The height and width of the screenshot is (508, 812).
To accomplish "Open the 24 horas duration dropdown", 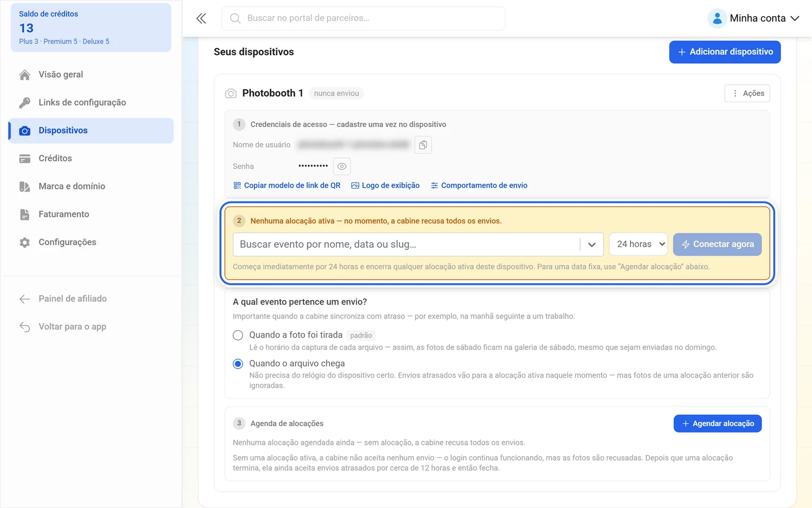I will [x=638, y=244].
